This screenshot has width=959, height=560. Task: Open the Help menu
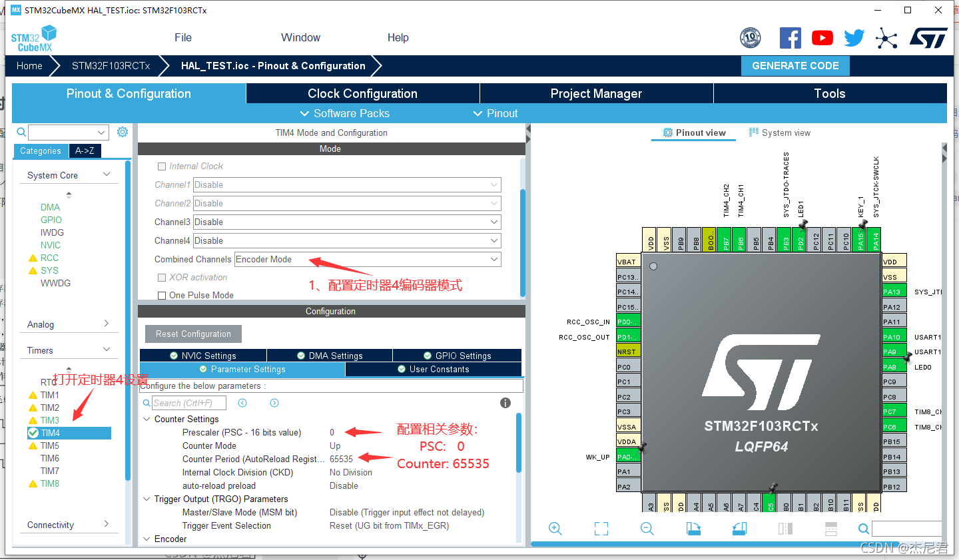(x=398, y=38)
